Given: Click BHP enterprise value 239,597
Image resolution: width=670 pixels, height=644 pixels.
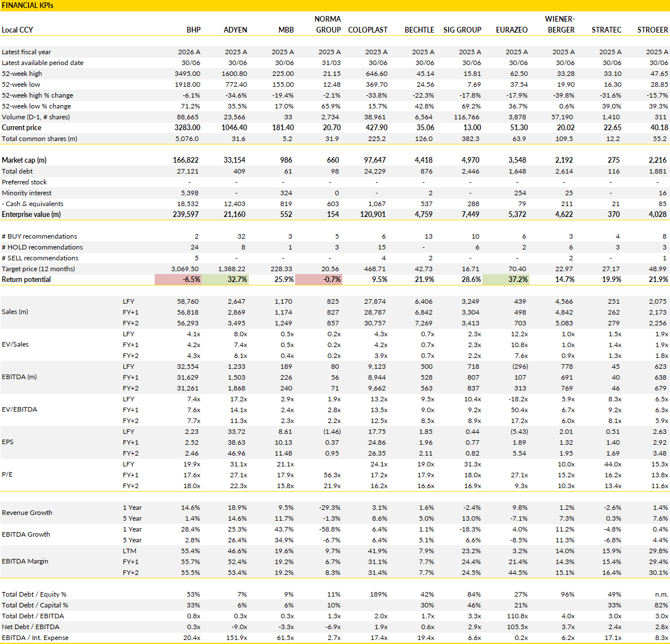Looking at the screenshot, I should pos(185,214).
